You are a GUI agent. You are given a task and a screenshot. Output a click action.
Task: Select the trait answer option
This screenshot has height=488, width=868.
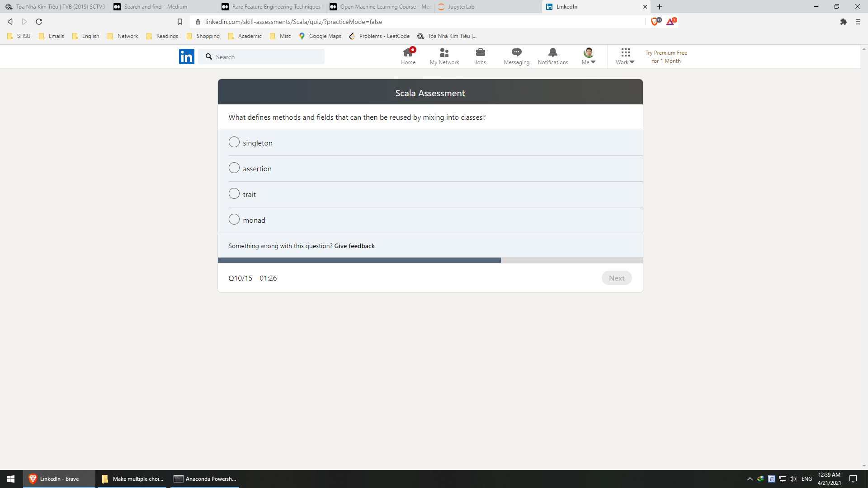(x=234, y=193)
